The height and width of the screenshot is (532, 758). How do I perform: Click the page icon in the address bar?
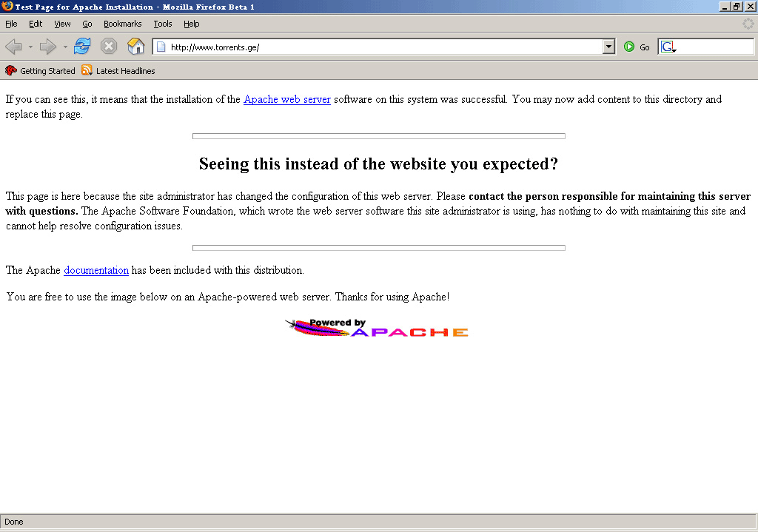point(161,47)
